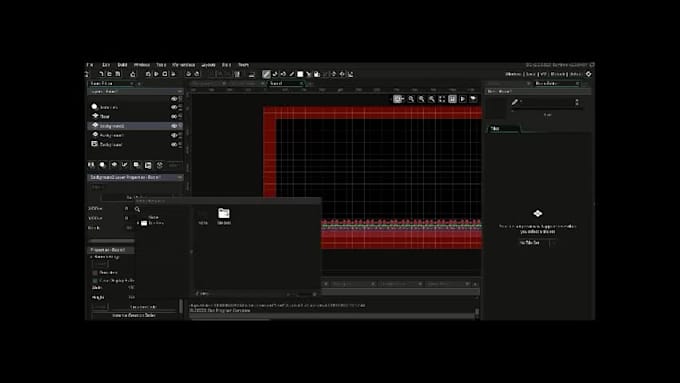Toggle visibility eye of the bottom background layer
680x383 pixels.
[174, 144]
